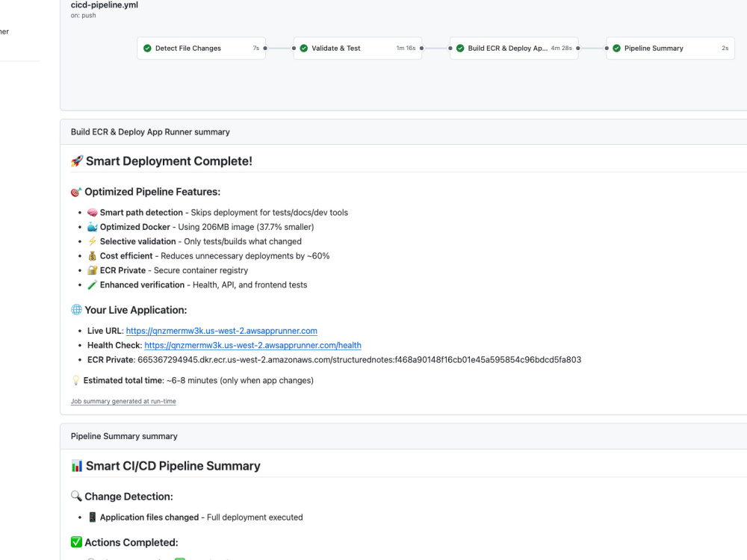This screenshot has height=560, width=747.
Task: Click the '2s' duration on Pipeline Summary
Action: [725, 48]
